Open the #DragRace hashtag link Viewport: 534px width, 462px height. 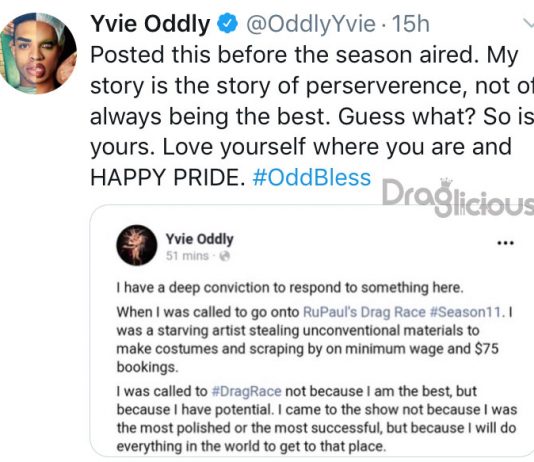(x=247, y=392)
